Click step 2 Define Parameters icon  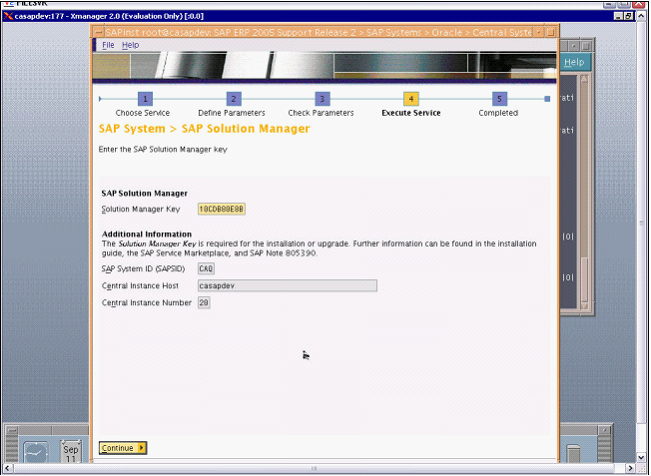pyautogui.click(x=233, y=99)
